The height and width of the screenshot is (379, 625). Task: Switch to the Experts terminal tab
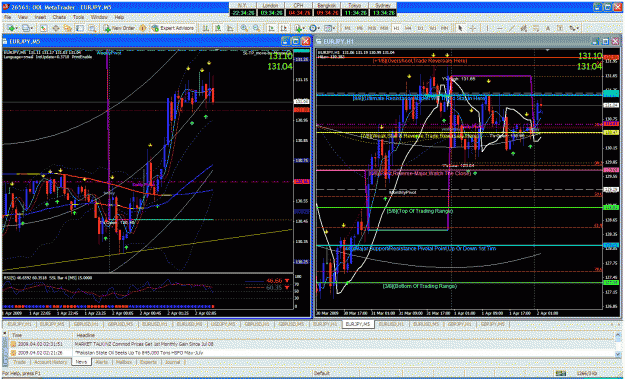(147, 362)
